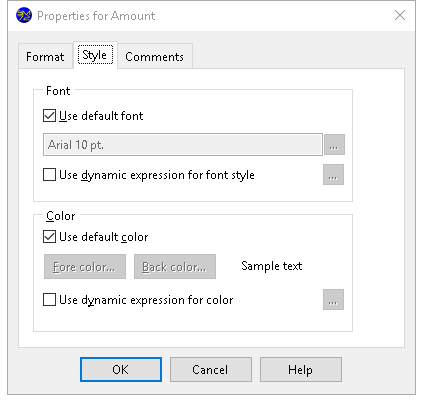Dismiss the dialog with Cancel
Viewport: 423px width, 402px height.
coord(211,370)
